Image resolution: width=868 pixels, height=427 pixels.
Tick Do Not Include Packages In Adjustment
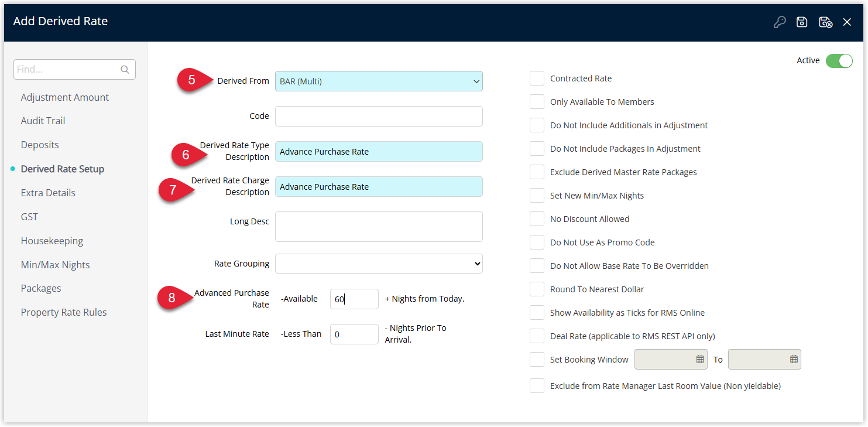pos(537,149)
